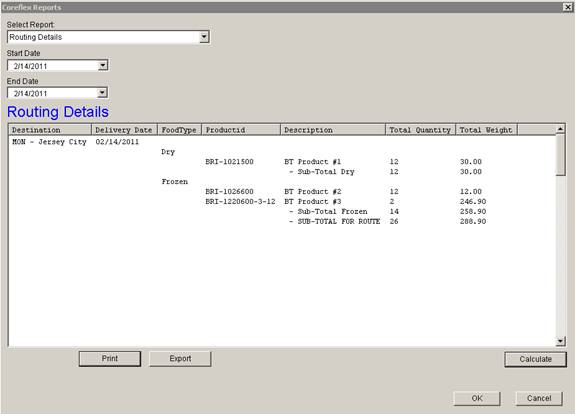Click the Print button
This screenshot has width=575, height=414.
tap(110, 359)
